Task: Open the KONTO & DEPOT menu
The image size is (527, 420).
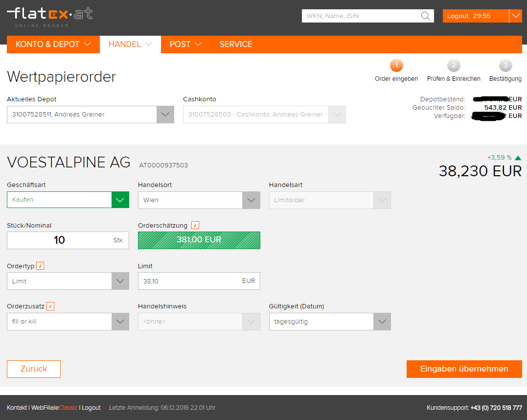Action: pyautogui.click(x=53, y=45)
